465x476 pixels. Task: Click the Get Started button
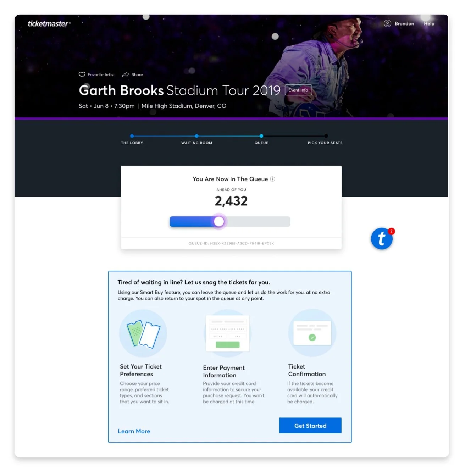point(310,426)
